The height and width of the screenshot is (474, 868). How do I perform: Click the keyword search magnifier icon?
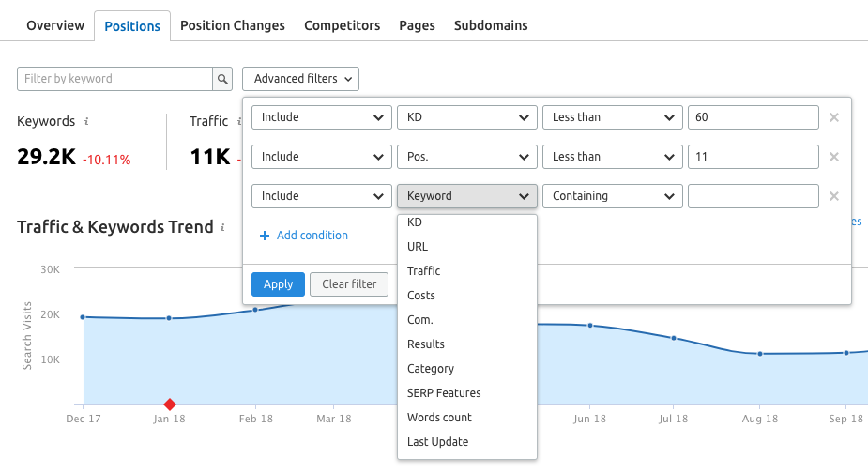coord(222,79)
